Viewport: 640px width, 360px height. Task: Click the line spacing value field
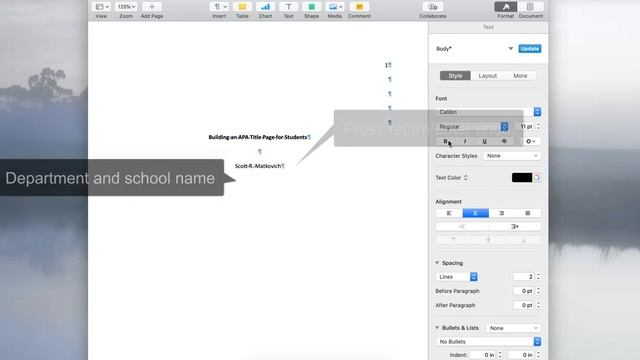pyautogui.click(x=524, y=277)
